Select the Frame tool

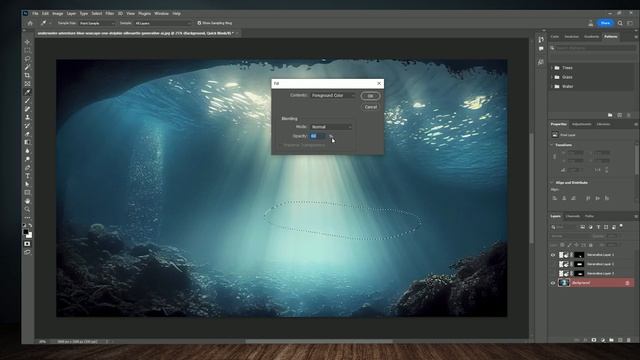pyautogui.click(x=27, y=84)
